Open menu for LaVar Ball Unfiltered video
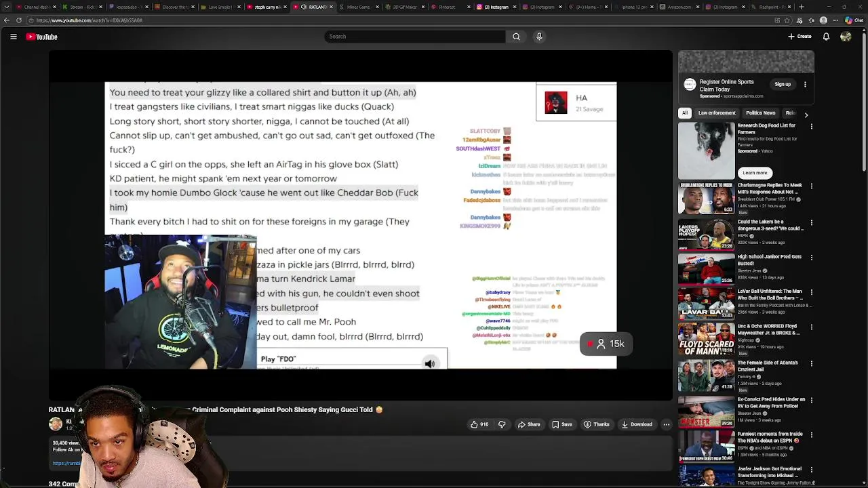This screenshot has height=488, width=868. point(811,292)
